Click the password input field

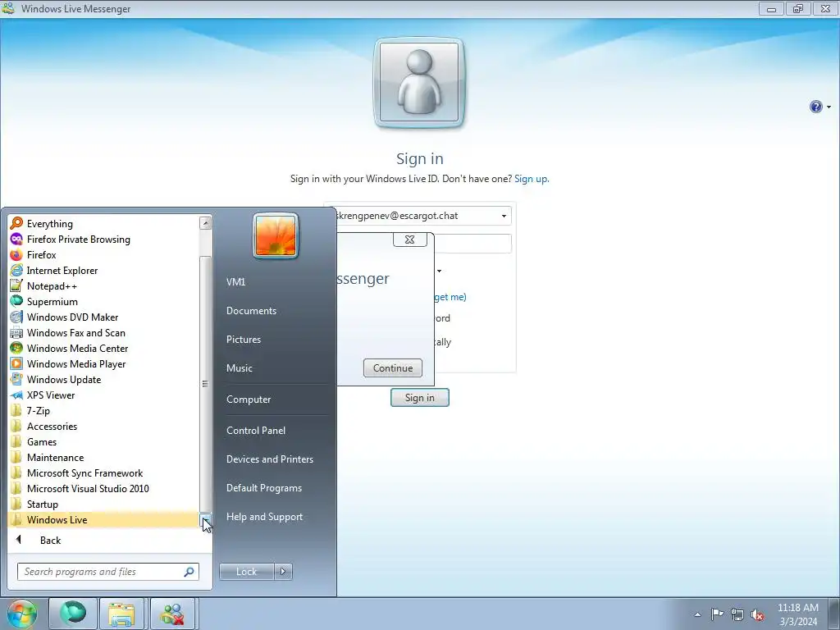(472, 244)
